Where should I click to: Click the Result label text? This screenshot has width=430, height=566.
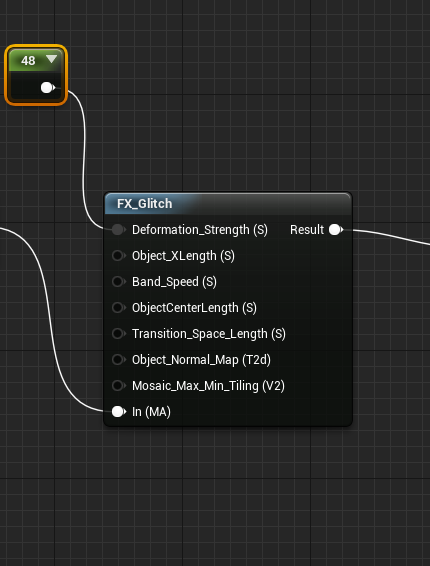pyautogui.click(x=307, y=230)
